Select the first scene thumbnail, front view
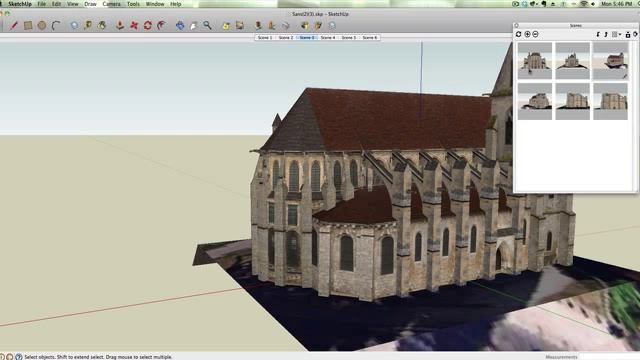The width and height of the screenshot is (640, 360). coord(535,60)
